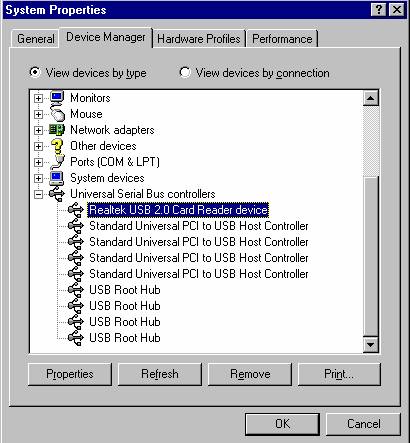Click the title bar question mark help button
Screen dimensions: 410x443
click(378, 10)
